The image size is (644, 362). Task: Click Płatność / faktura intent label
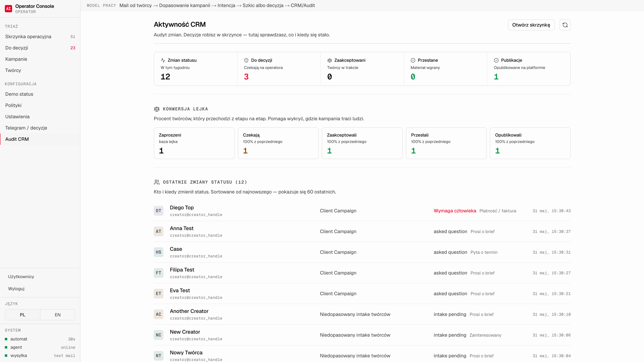(497, 211)
